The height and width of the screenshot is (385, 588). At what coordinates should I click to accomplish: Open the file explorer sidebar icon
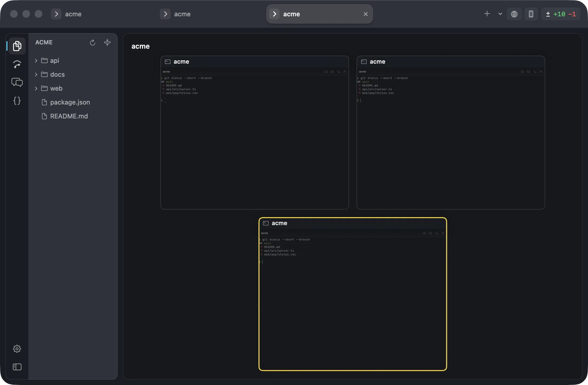[x=17, y=46]
